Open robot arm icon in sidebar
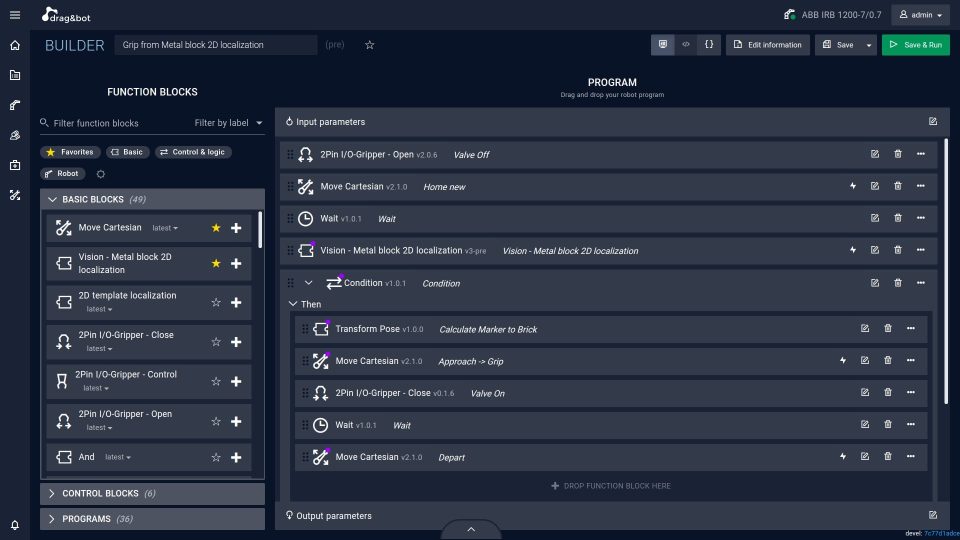Viewport: 960px width, 540px height. [15, 105]
